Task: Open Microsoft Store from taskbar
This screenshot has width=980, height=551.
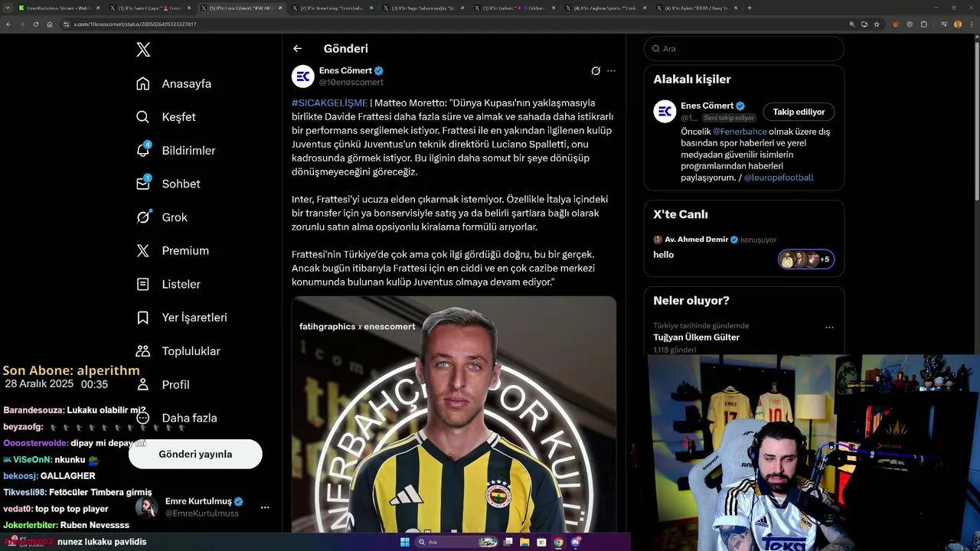Action: tap(541, 542)
